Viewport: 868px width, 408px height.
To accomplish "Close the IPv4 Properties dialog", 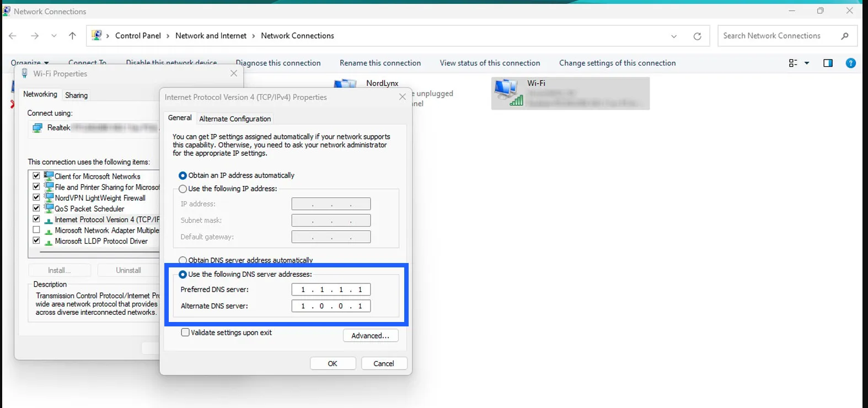I will tap(403, 97).
